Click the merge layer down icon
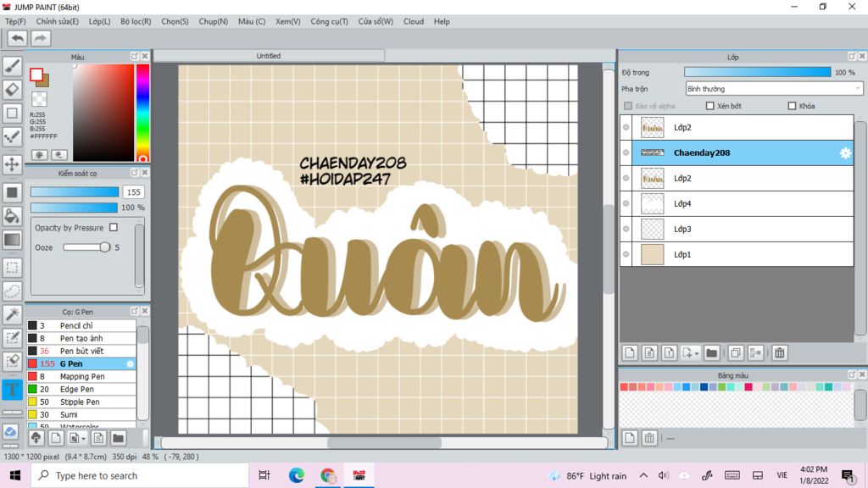The height and width of the screenshot is (488, 868). click(x=755, y=352)
